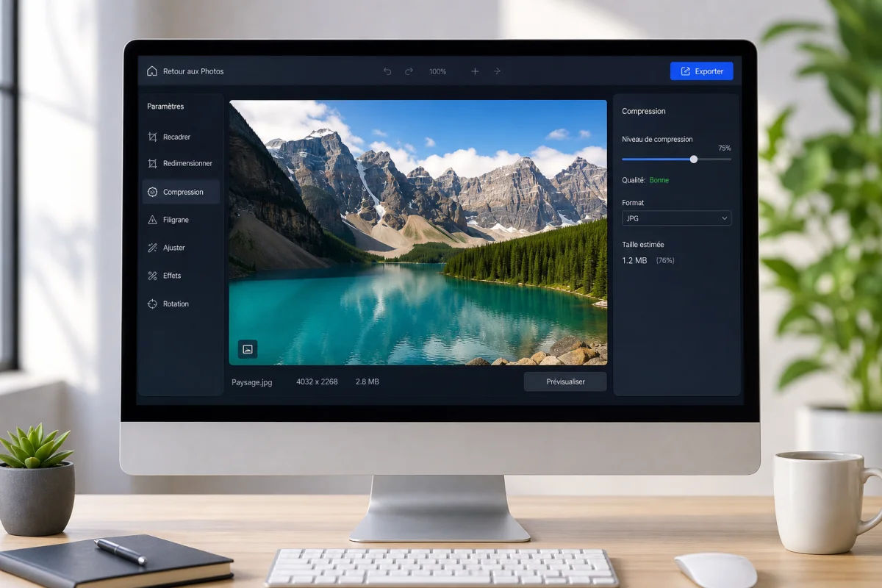This screenshot has height=588, width=882.
Task: Open the JPG format dropdown
Action: coord(676,218)
